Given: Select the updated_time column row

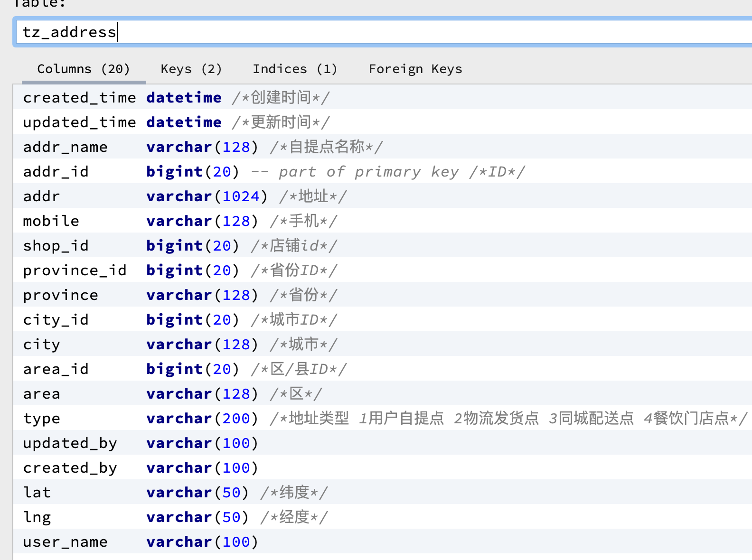Looking at the screenshot, I should click(383, 121).
